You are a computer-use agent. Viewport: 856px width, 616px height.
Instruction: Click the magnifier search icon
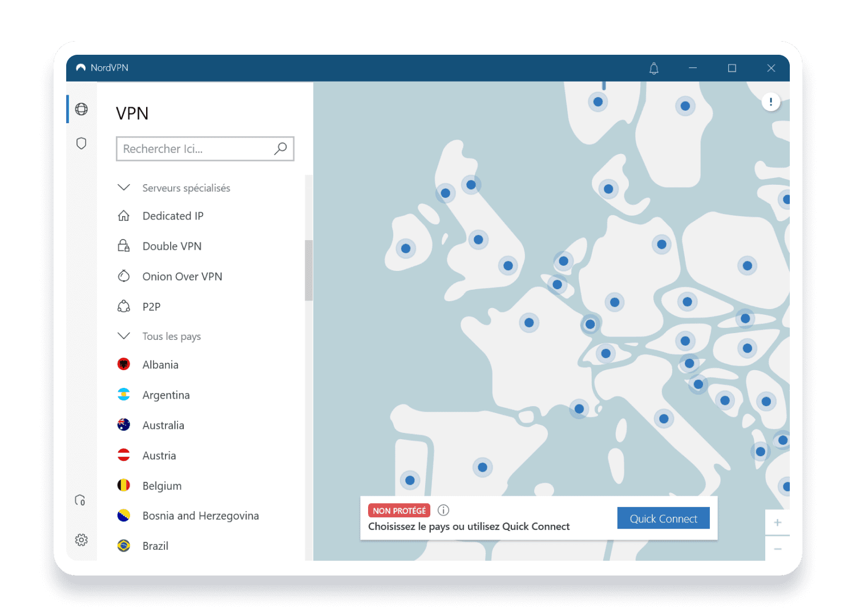point(280,149)
